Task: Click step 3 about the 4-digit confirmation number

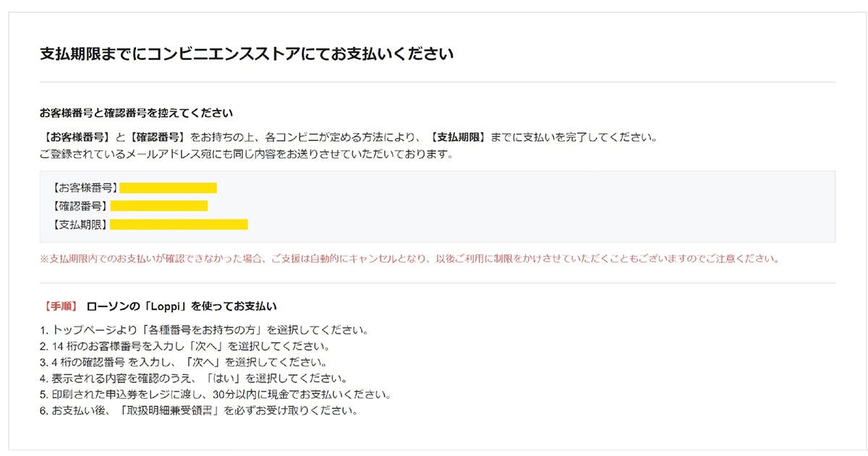Action: [x=184, y=362]
